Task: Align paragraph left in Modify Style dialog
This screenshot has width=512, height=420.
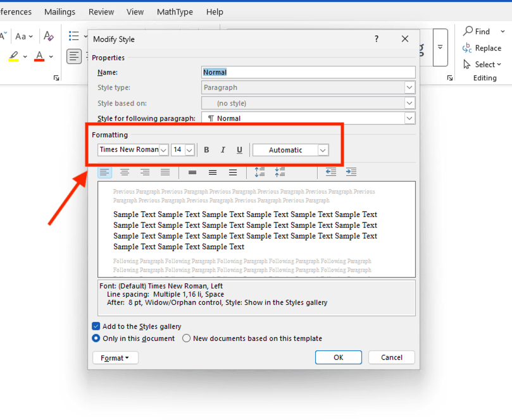Action: [x=104, y=172]
